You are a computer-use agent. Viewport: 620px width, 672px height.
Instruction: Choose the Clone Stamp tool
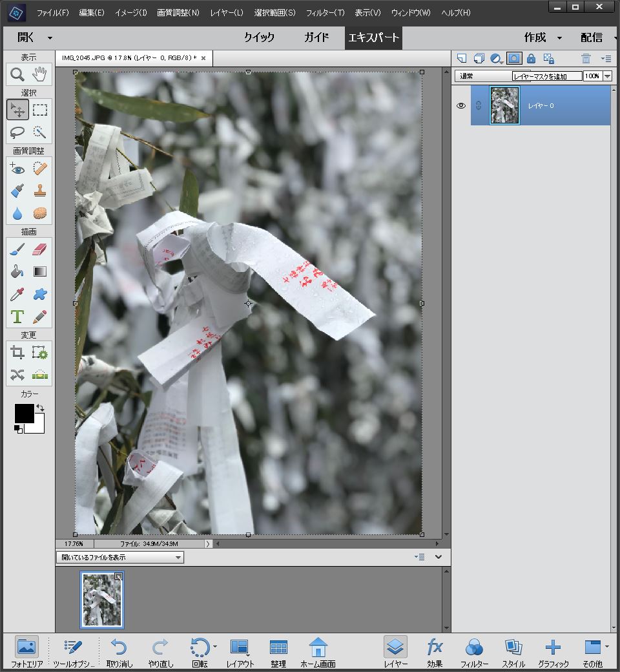pyautogui.click(x=40, y=191)
